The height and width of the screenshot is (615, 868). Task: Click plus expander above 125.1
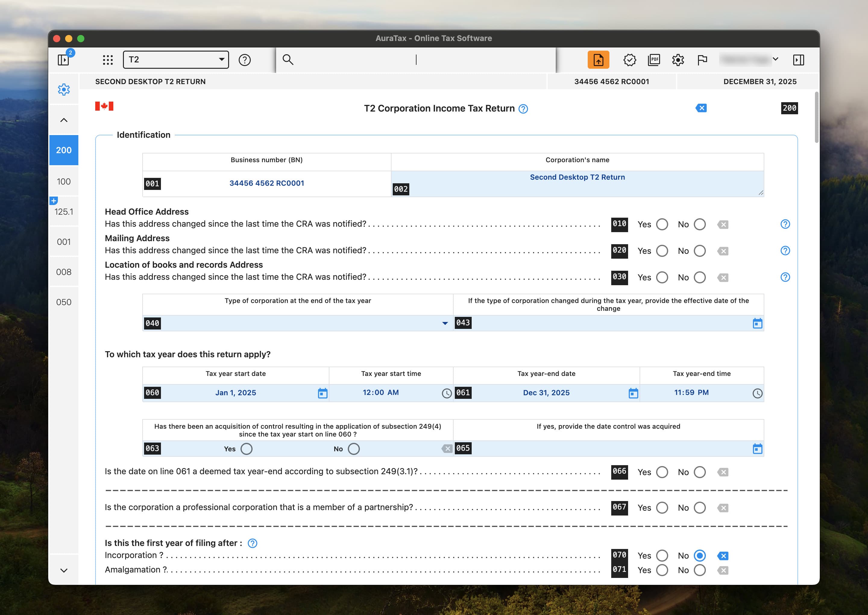pyautogui.click(x=54, y=201)
